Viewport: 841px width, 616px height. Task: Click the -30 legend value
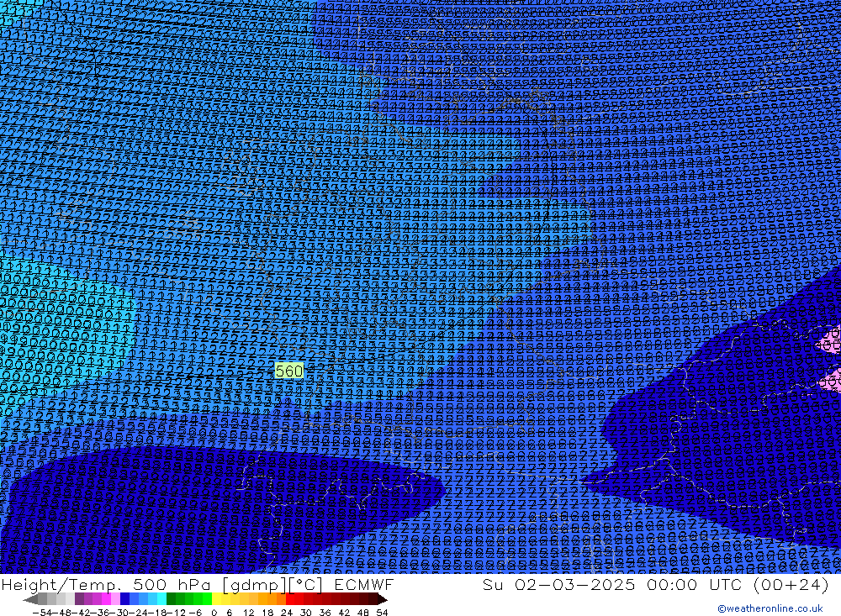point(120,613)
